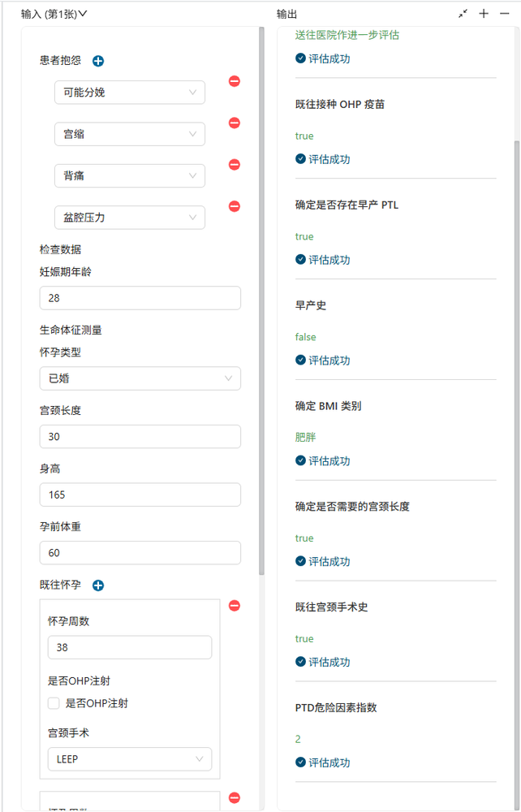Open the 怀孕类型 dropdown showing 已婚

pyautogui.click(x=140, y=378)
